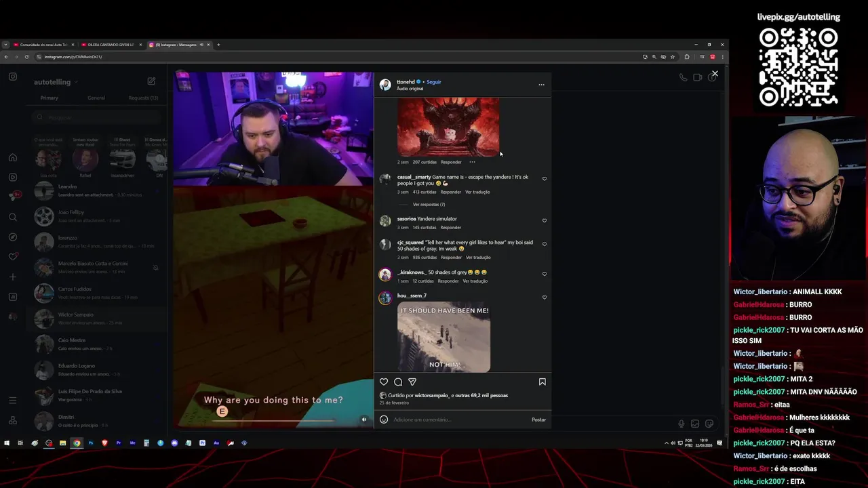Open the Caio Mestre conversation

[x=97, y=344]
